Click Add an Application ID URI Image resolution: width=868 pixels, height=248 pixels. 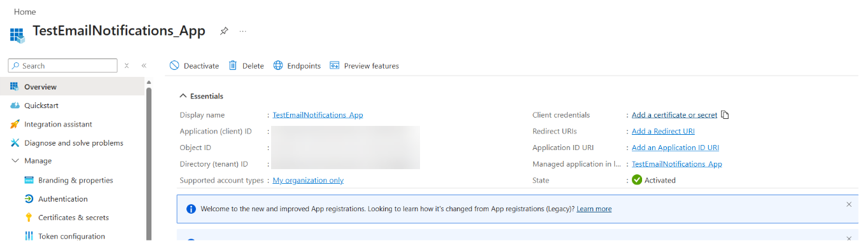675,148
